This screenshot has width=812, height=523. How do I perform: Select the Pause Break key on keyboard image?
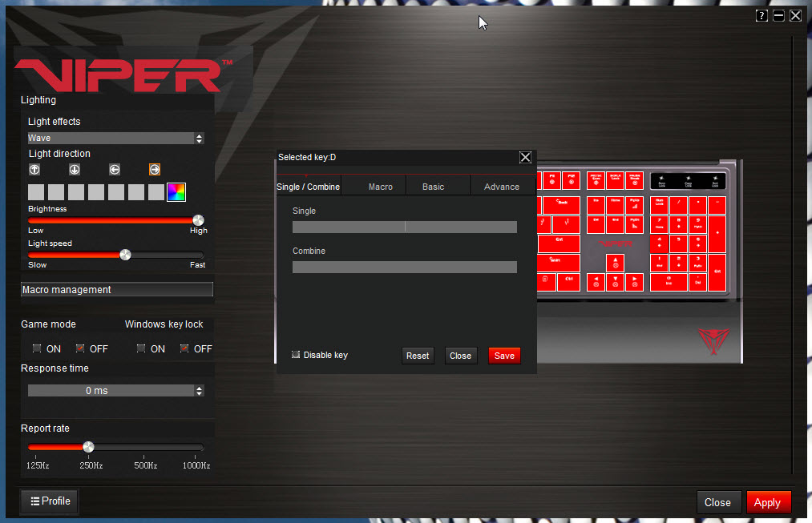[x=634, y=180]
